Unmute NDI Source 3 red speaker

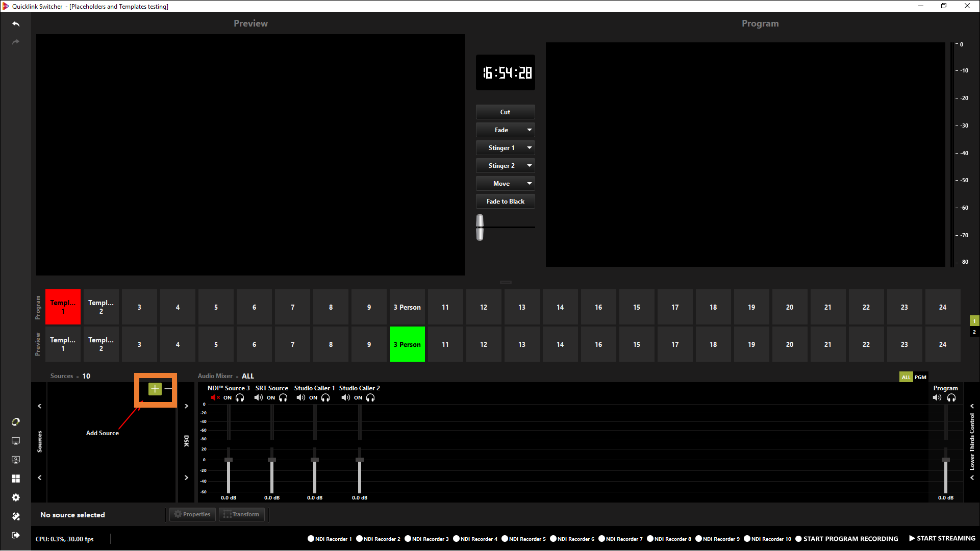[x=215, y=398]
